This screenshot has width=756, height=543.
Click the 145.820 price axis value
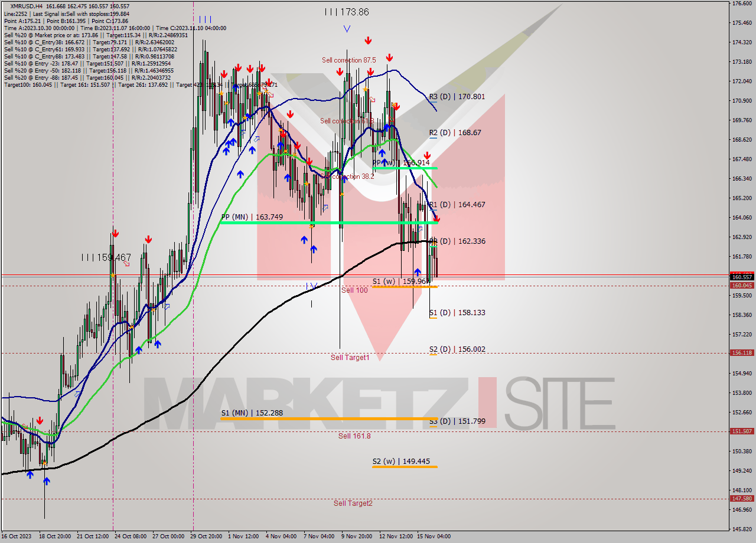742,529
